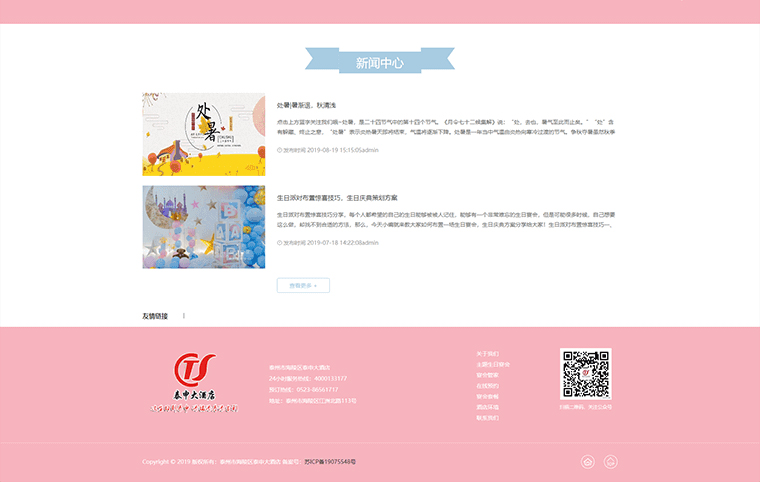Click the 苏ICP备19075548号 record link

point(330,462)
